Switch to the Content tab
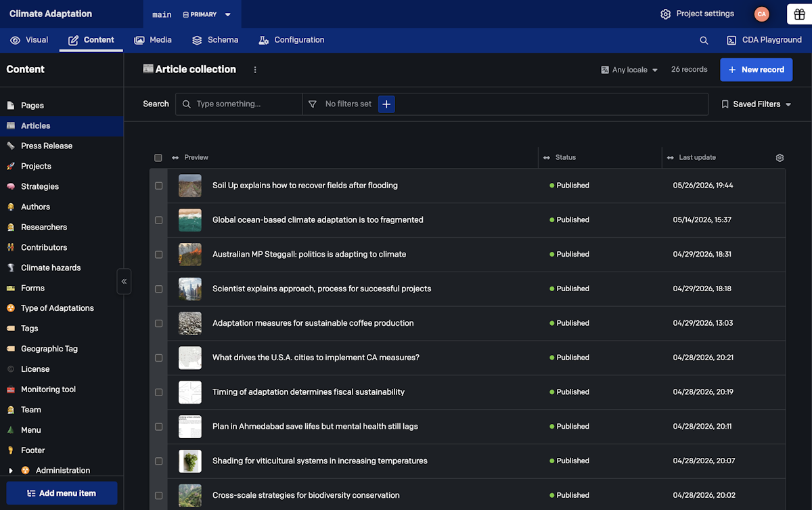 pos(91,40)
